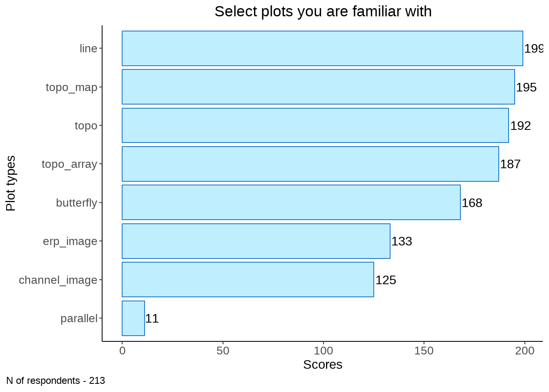Click the topo_map bar
The height and width of the screenshot is (392, 549).
(x=318, y=87)
